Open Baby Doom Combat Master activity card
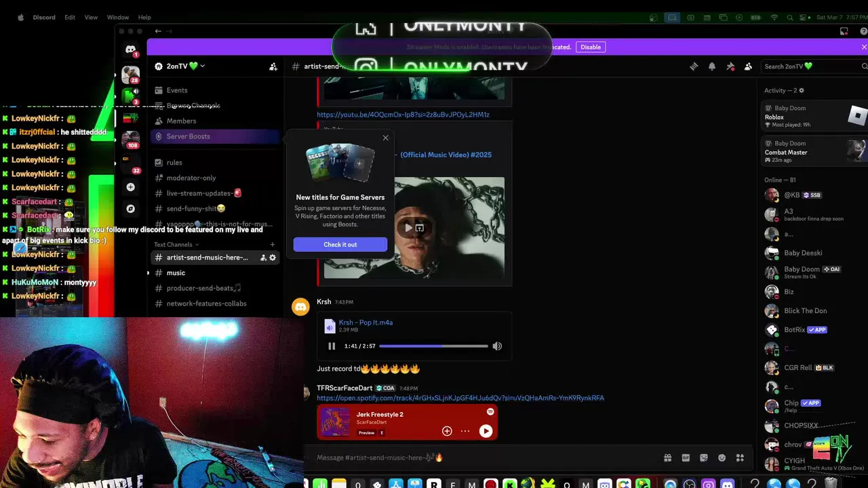This screenshot has height=488, width=868. coord(814,151)
